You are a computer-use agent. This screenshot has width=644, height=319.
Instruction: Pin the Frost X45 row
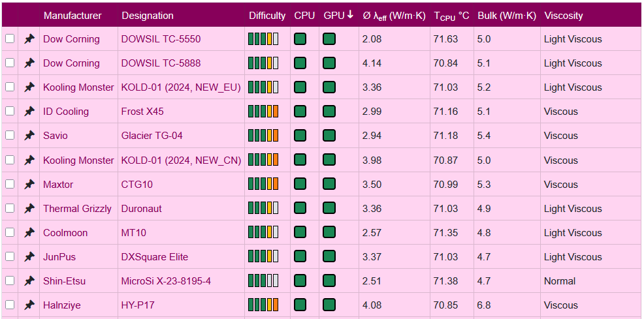[29, 112]
